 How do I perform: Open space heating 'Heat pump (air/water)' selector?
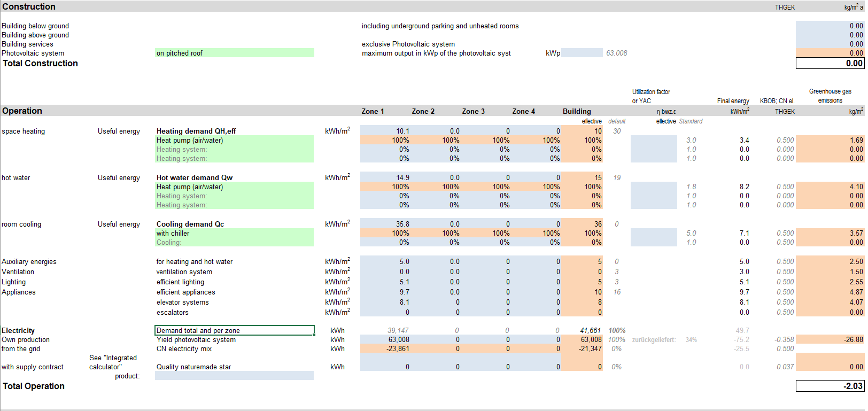(x=234, y=141)
